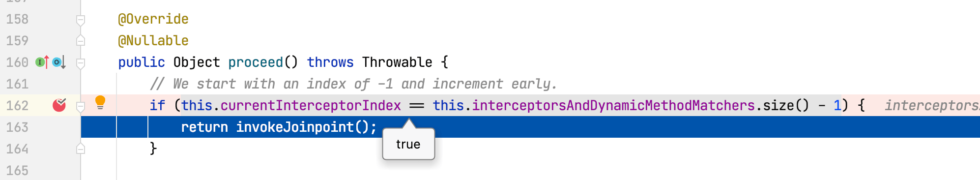
Task: Collapse the if-block fold at line 162
Action: (x=81, y=106)
